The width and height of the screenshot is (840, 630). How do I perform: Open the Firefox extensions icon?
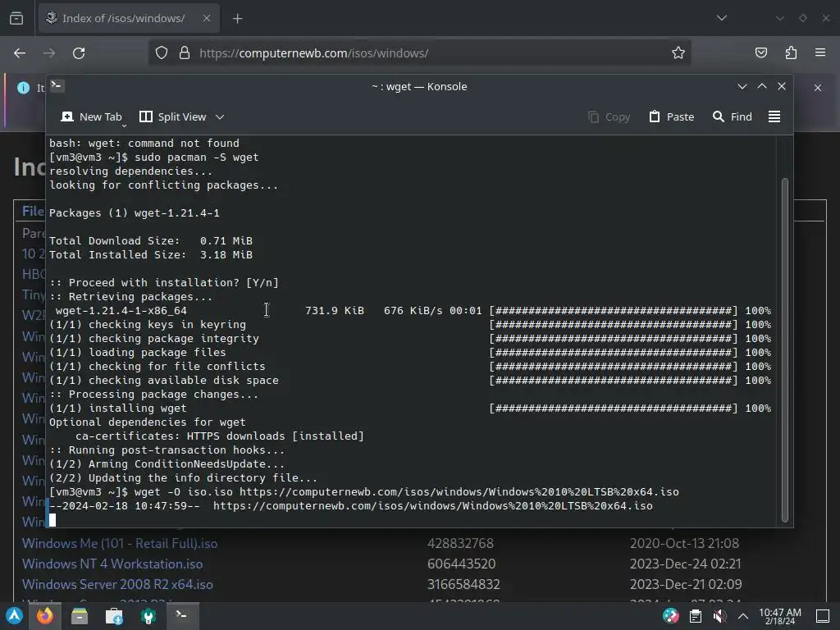pos(791,53)
